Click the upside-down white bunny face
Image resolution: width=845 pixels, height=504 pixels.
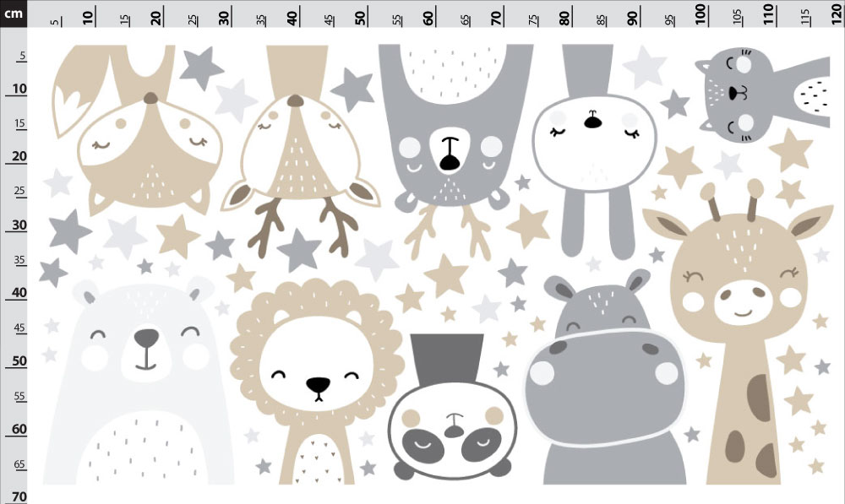pyautogui.click(x=594, y=143)
